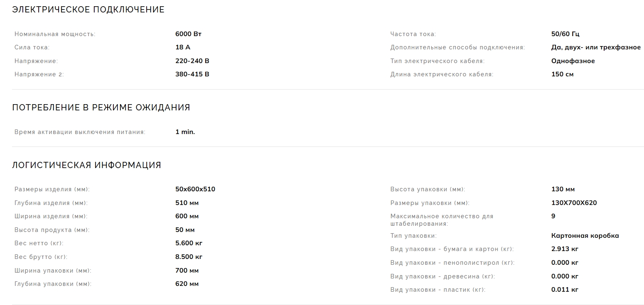
Task: Click the 220-240 В voltage value
Action: (192, 61)
